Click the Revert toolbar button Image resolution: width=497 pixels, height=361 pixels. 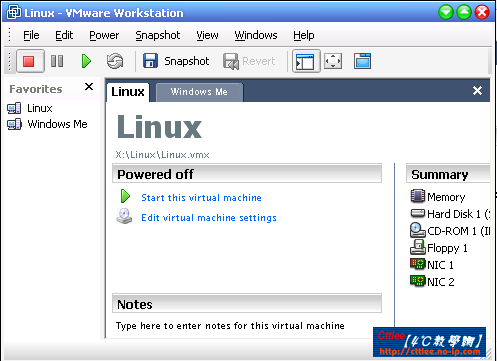click(x=249, y=61)
